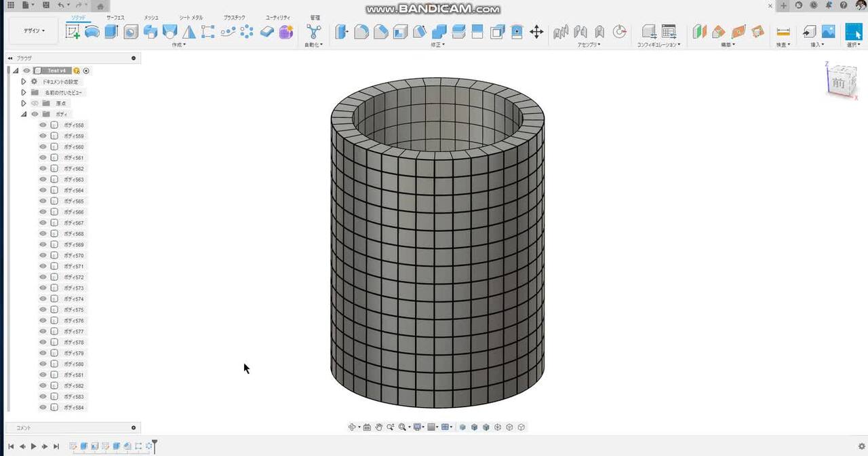Select the Fillet tool

(x=361, y=31)
